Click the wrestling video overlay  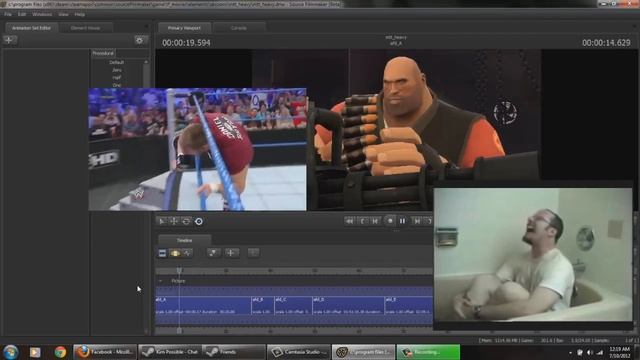click(198, 149)
